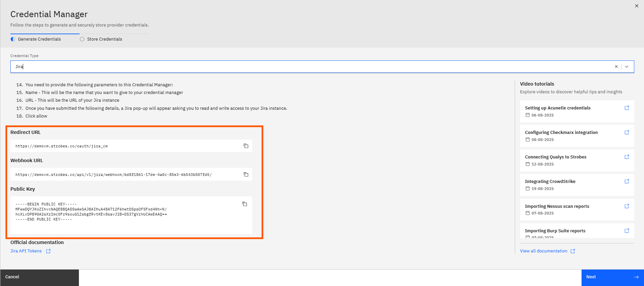Close the Credential Manager dialog

click(x=637, y=6)
